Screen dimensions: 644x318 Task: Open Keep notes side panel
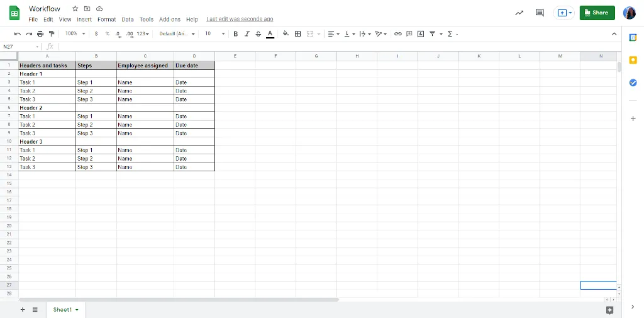coord(633,60)
